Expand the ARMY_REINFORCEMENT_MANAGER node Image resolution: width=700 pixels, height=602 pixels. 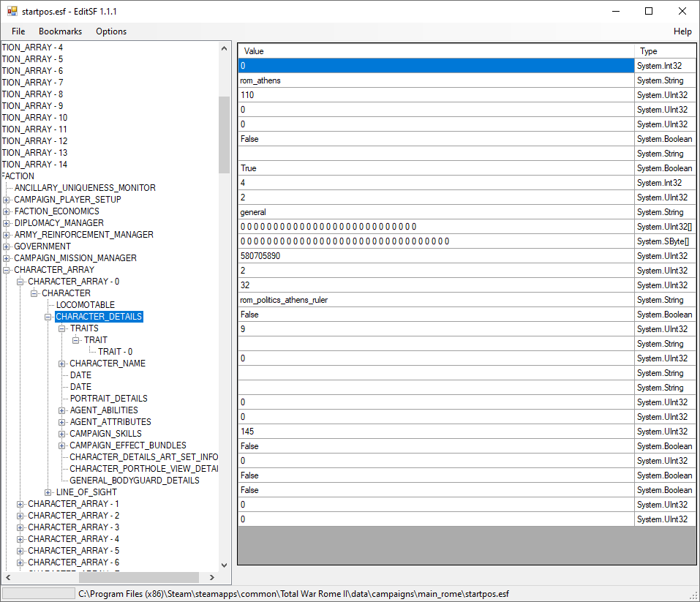(7, 235)
